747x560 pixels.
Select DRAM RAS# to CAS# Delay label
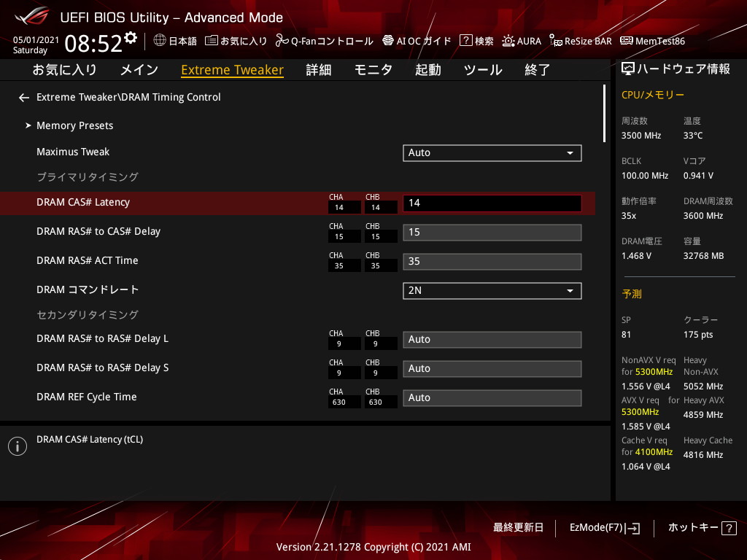point(98,231)
